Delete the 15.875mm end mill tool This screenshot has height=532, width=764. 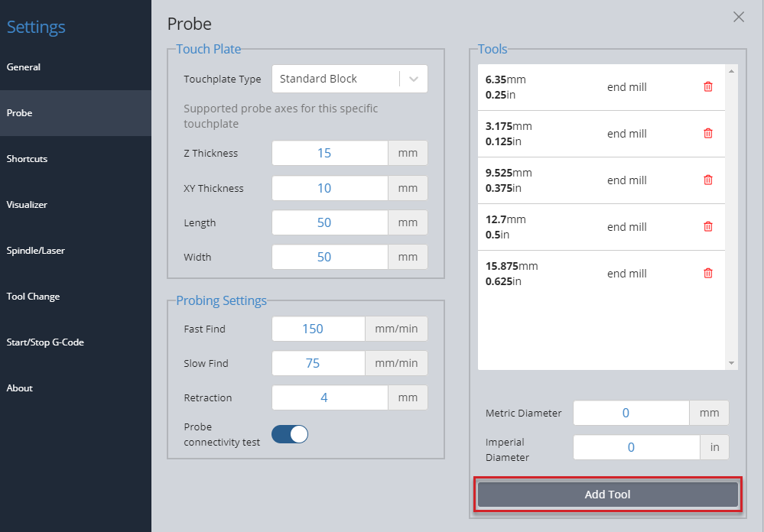[708, 274]
